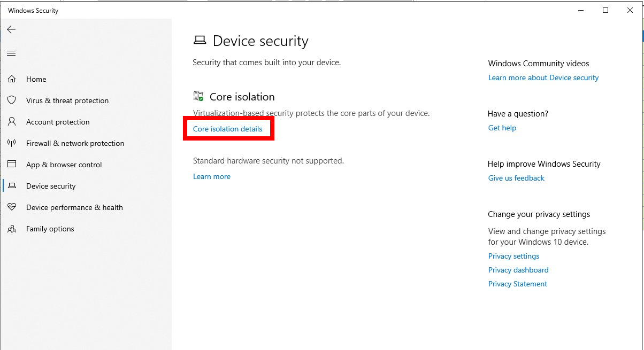Click the Device security laptop icon in sidebar
Screen dimensions: 644x350
[x=12, y=186]
